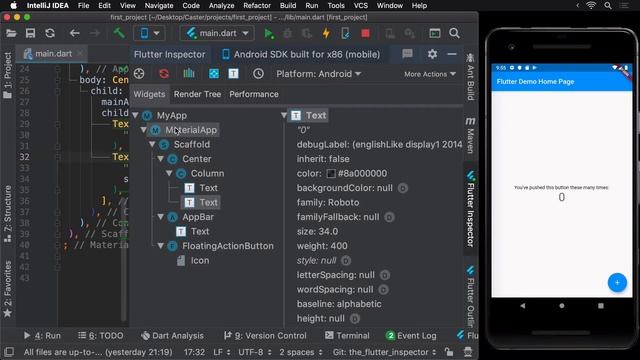Open Flutter Inspector settings gear
This screenshot has width=640, height=360.
tap(432, 54)
